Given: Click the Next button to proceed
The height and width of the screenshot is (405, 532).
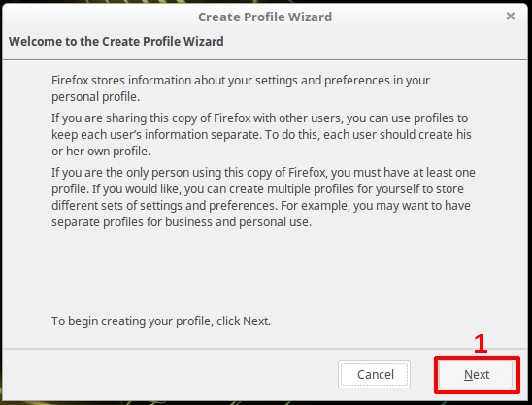Looking at the screenshot, I should click(x=476, y=375).
